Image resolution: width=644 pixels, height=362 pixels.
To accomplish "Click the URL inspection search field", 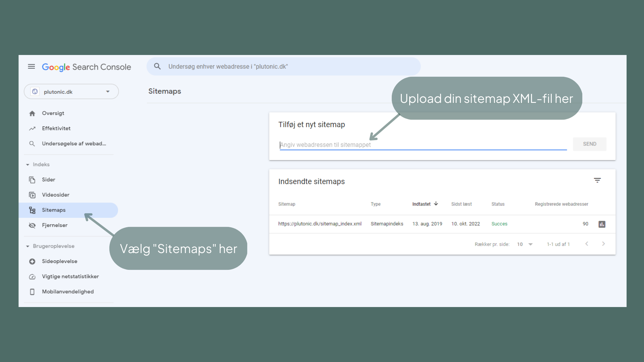I will pyautogui.click(x=283, y=66).
